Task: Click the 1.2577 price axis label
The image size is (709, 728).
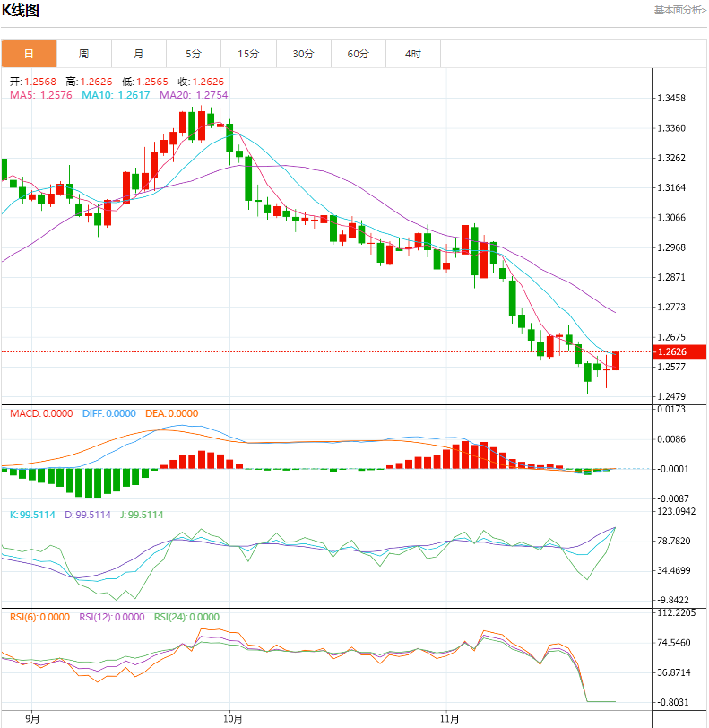Action: click(671, 367)
